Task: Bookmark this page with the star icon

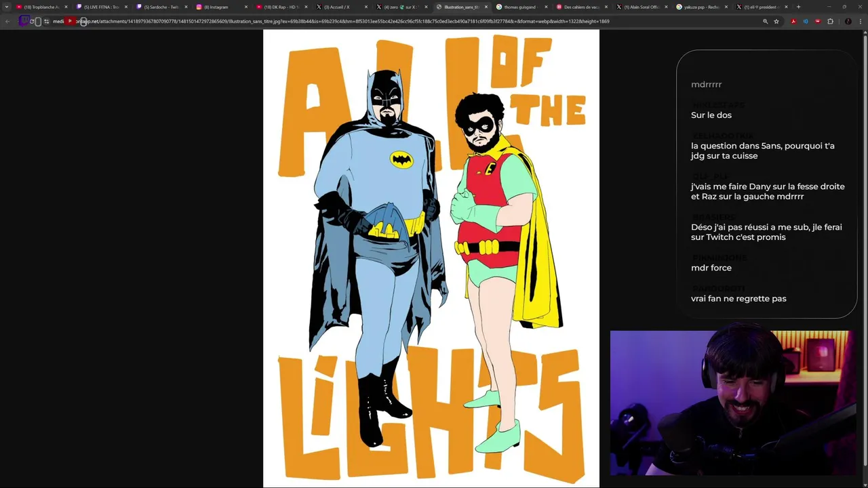Action: coord(776,21)
